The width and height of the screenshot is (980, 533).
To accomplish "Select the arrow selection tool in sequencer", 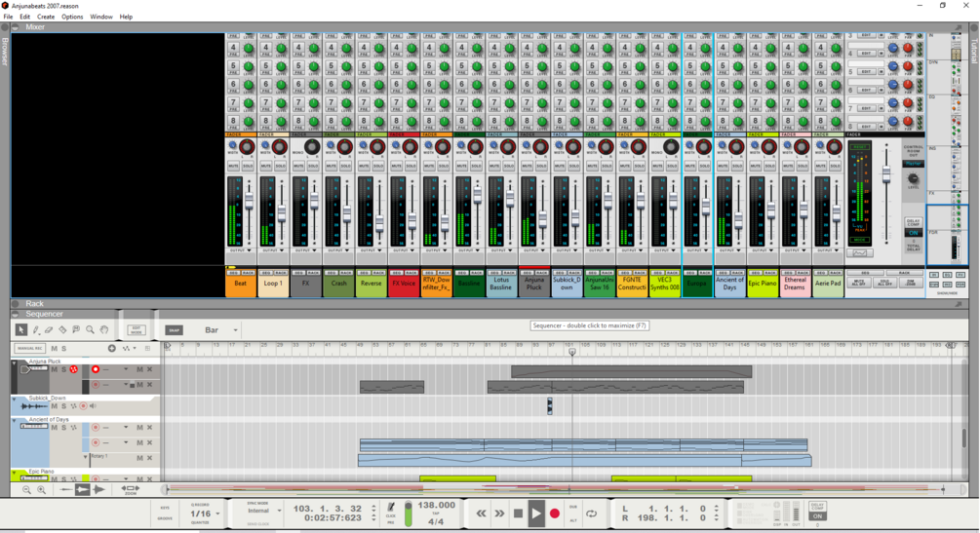I will click(21, 329).
